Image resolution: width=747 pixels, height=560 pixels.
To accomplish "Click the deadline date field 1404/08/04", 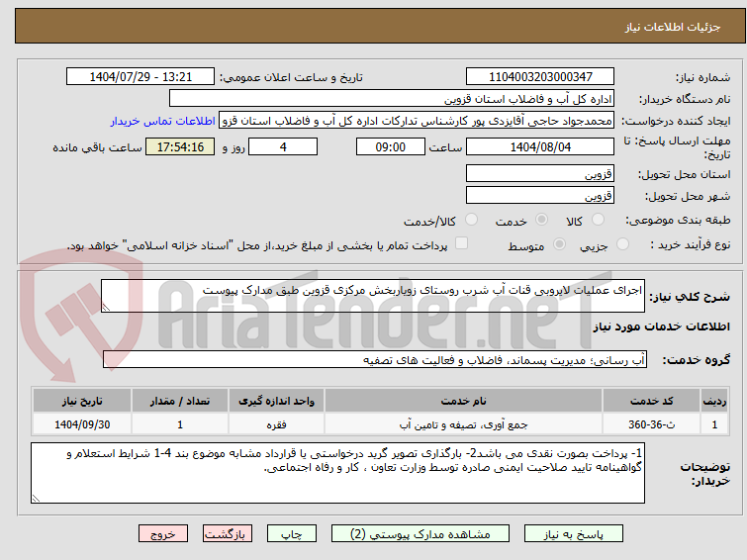I will coord(540,146).
